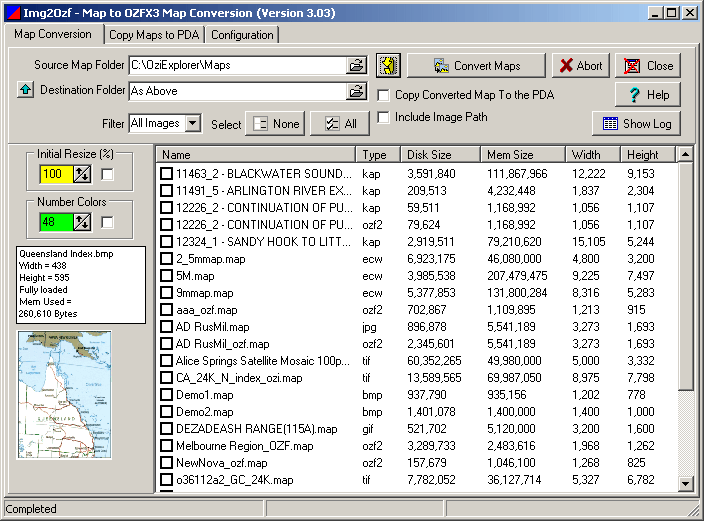The width and height of the screenshot is (704, 521).
Task: Click the map list vertical scrollbar thumb
Action: click(x=685, y=276)
